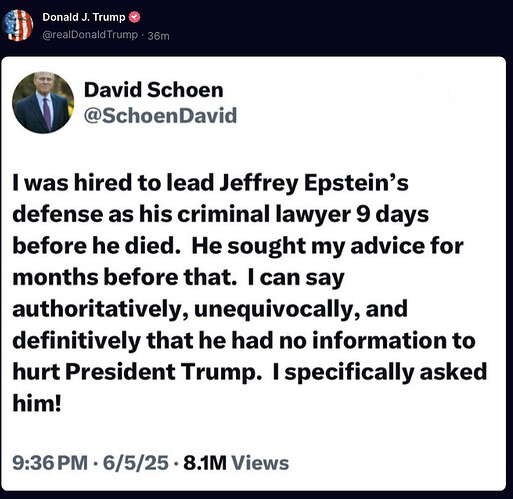Click the final word "him!" in the tweet
This screenshot has height=499, width=513.
pyautogui.click(x=37, y=403)
